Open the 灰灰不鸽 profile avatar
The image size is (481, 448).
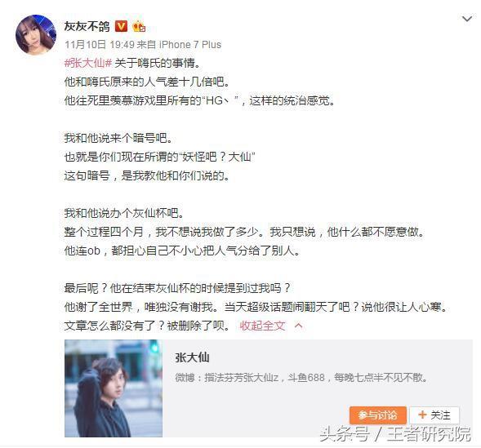[x=36, y=34]
